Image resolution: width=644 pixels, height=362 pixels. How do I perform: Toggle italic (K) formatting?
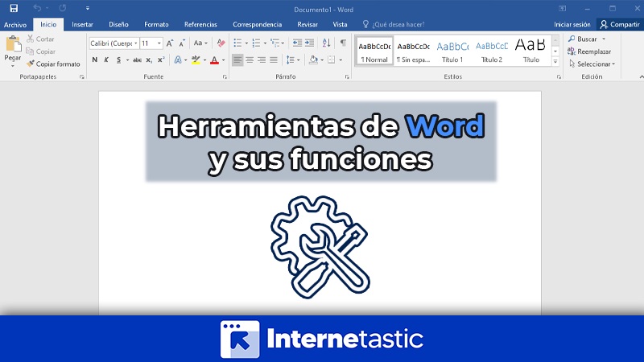(x=106, y=60)
